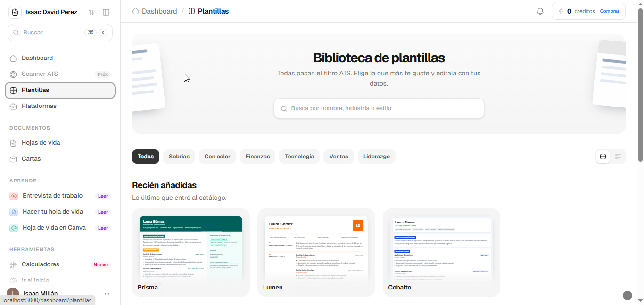Select the Todas filter chip
Screen dimensions: 644x305
[x=146, y=157]
